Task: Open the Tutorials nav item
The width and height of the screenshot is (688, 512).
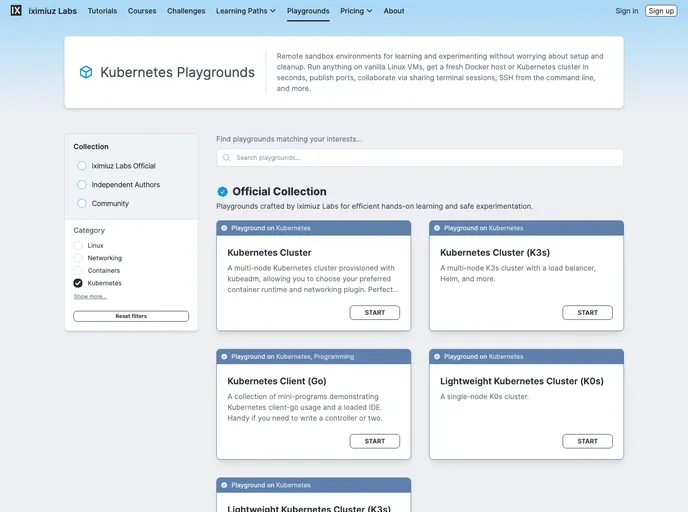Action: click(x=102, y=11)
